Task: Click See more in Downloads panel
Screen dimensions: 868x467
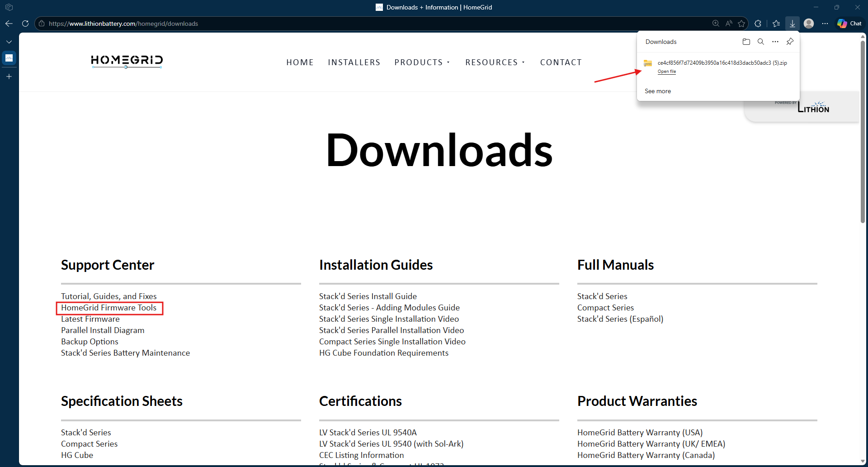Action: click(x=658, y=91)
